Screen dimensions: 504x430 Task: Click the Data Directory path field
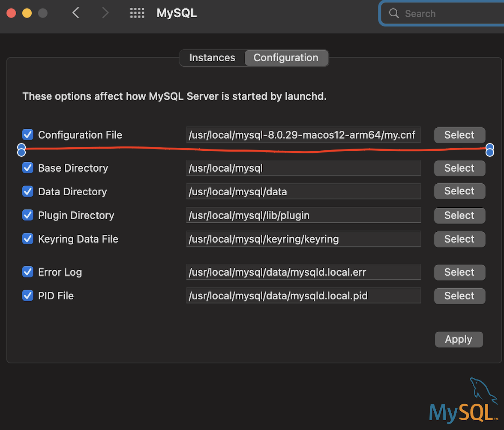303,192
